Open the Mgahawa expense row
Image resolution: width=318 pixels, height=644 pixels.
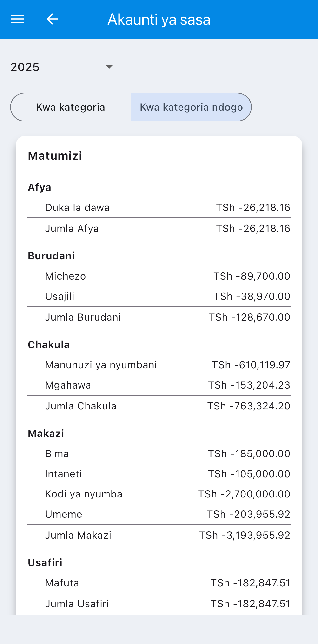coord(159,385)
